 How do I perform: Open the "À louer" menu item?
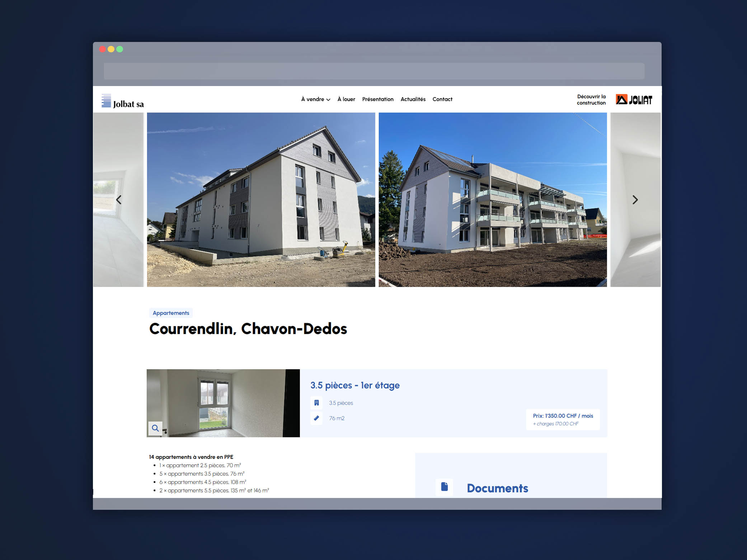point(346,99)
